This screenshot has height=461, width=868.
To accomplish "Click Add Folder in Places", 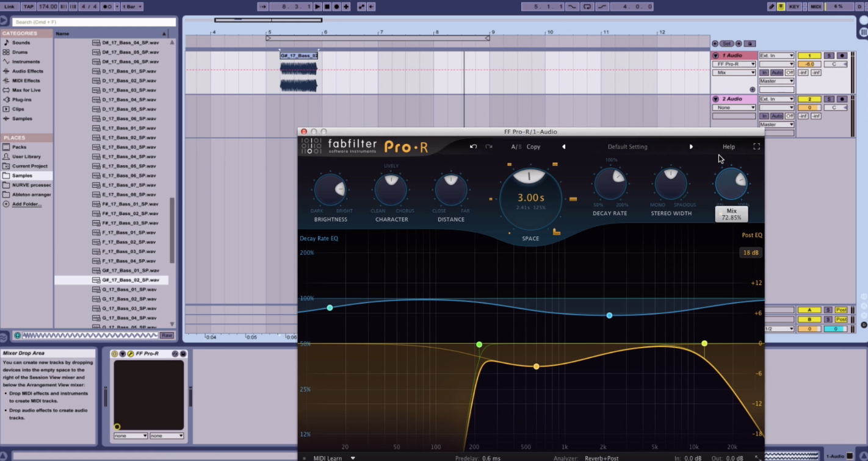I will pyautogui.click(x=26, y=204).
